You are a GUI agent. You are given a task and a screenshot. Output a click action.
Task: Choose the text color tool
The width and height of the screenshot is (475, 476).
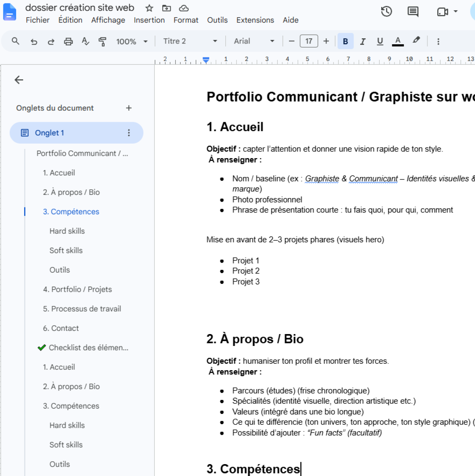(398, 41)
